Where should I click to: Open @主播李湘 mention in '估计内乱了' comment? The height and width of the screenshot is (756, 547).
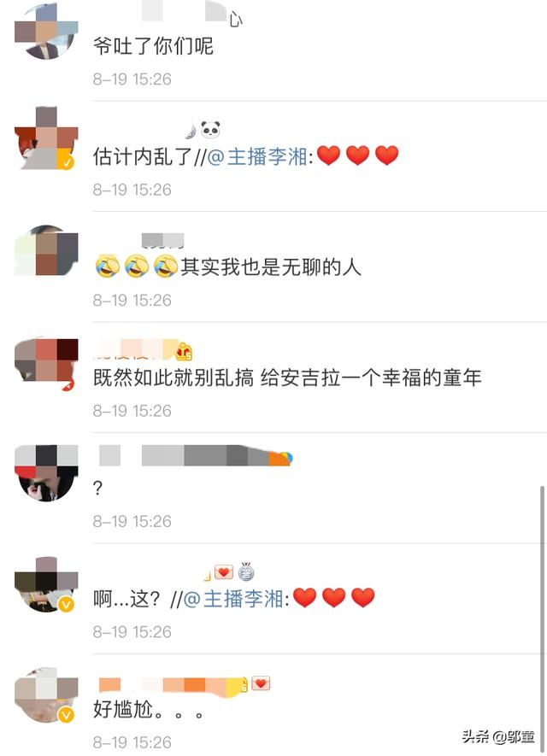pos(257,156)
